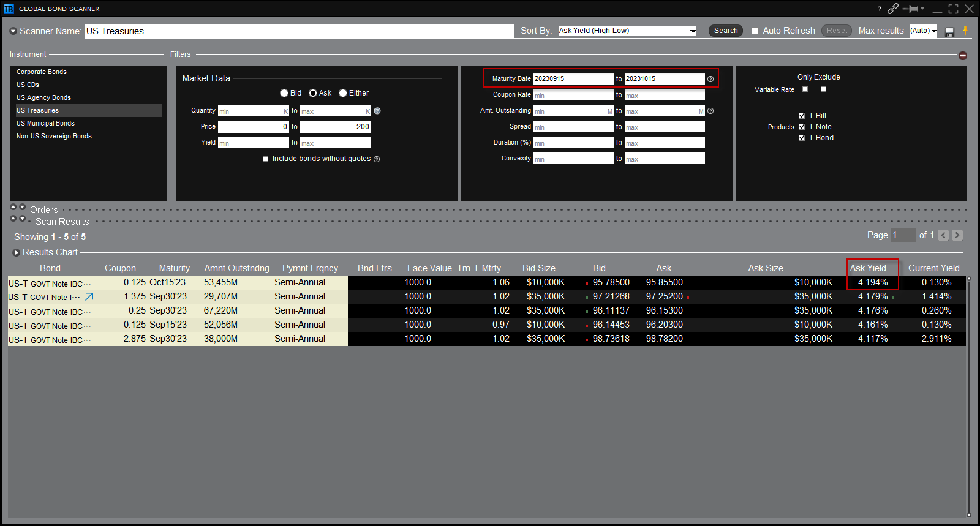Click the down arrow icon beside Scan Results
The width and height of the screenshot is (980, 526).
point(23,219)
